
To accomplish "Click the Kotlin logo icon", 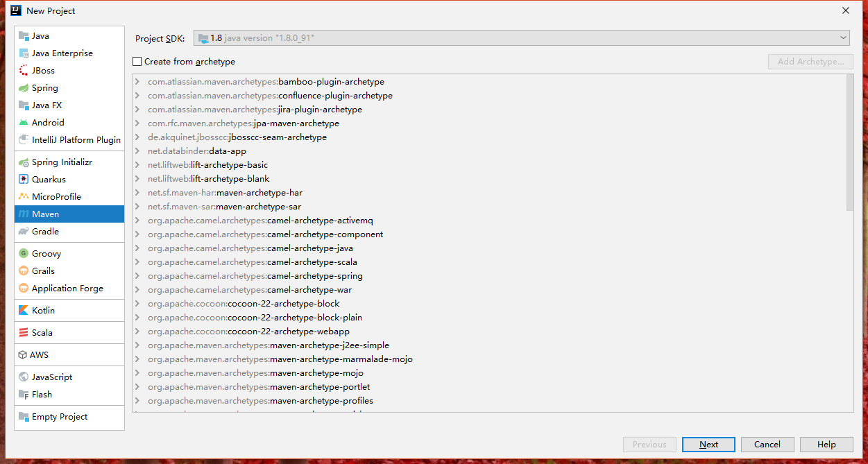I will click(x=24, y=311).
